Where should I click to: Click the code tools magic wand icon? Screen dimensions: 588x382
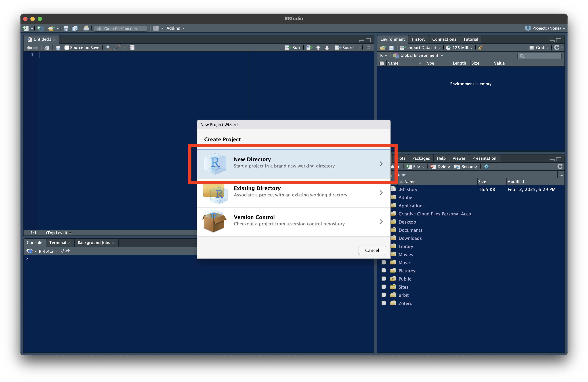(x=118, y=47)
